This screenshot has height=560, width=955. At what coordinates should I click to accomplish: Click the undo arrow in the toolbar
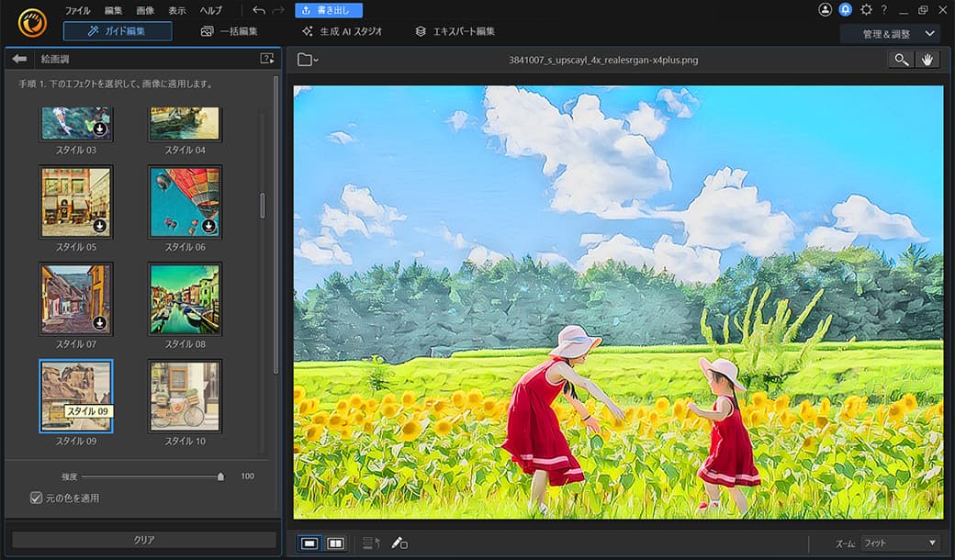(x=261, y=9)
